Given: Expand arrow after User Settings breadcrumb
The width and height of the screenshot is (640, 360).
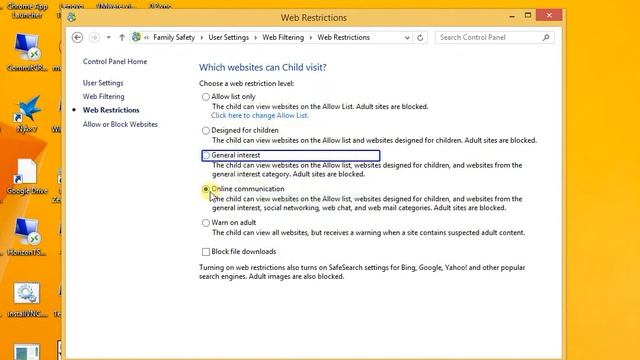Looking at the screenshot, I should click(256, 38).
